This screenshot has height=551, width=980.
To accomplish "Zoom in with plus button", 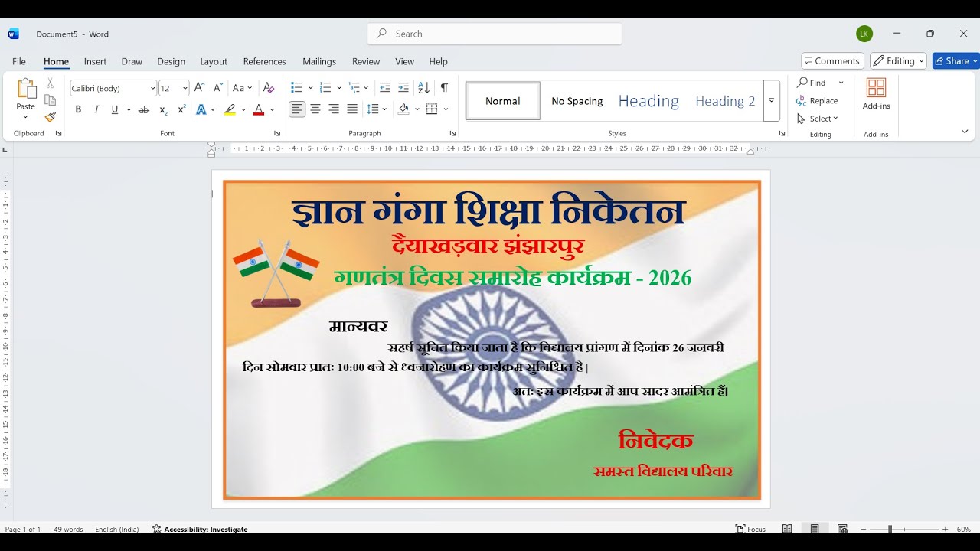I will (x=945, y=529).
